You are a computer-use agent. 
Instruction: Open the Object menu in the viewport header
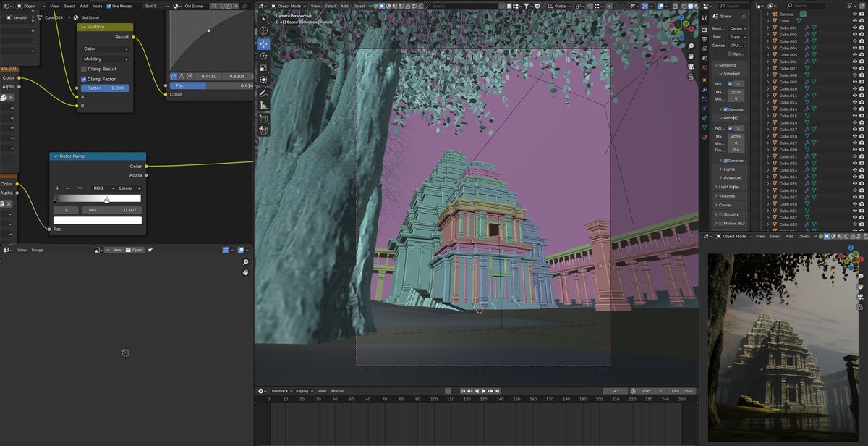tap(359, 5)
